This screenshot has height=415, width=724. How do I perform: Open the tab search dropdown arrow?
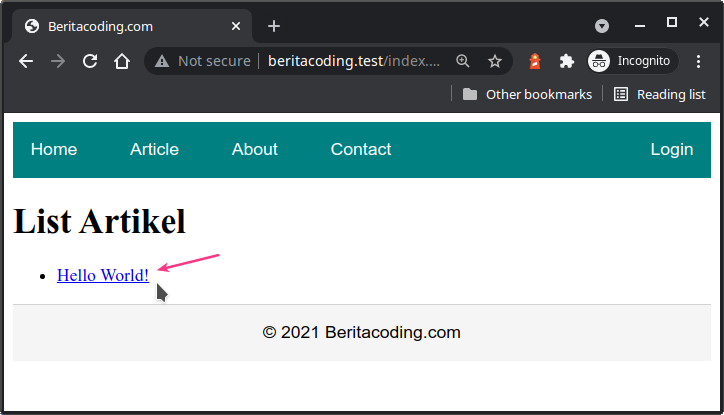(602, 26)
